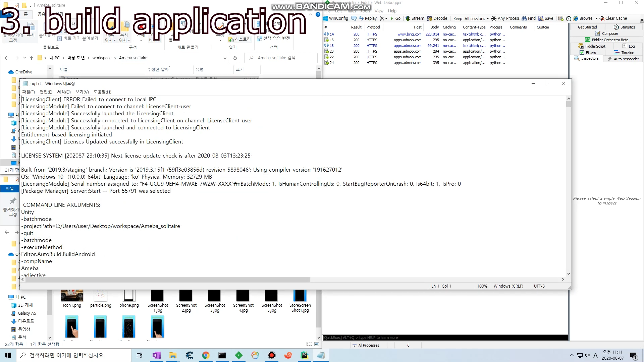The image size is (644, 362).
Task: Open the 보기(V) menu in Notepad
Action: point(82,92)
